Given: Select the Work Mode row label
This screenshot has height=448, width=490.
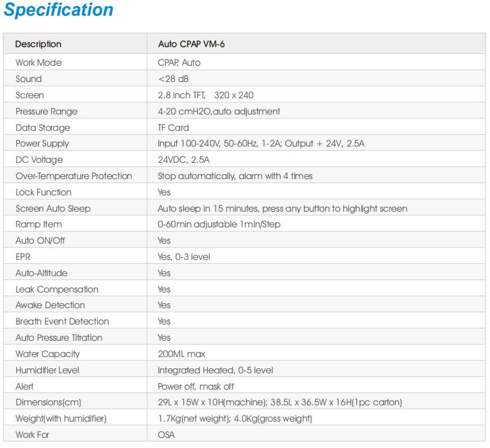Looking at the screenshot, I should tap(38, 62).
